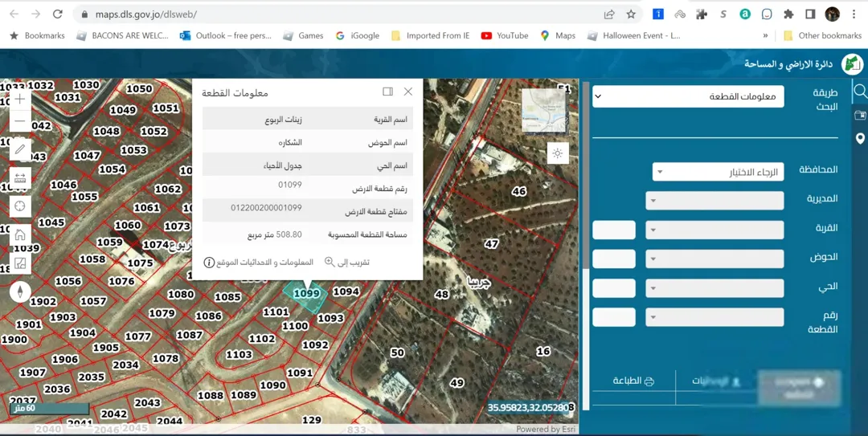Click parcel 47 on the map
868x436 pixels.
click(492, 244)
